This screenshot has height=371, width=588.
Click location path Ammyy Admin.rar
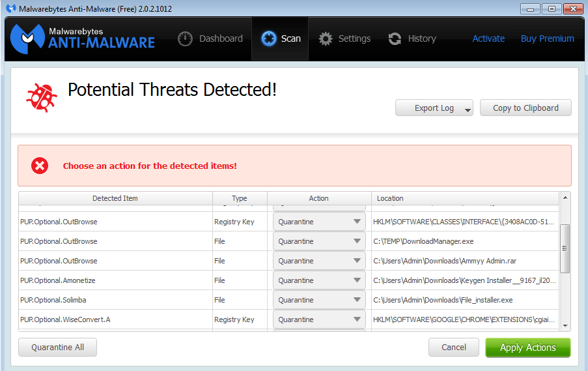click(x=445, y=261)
